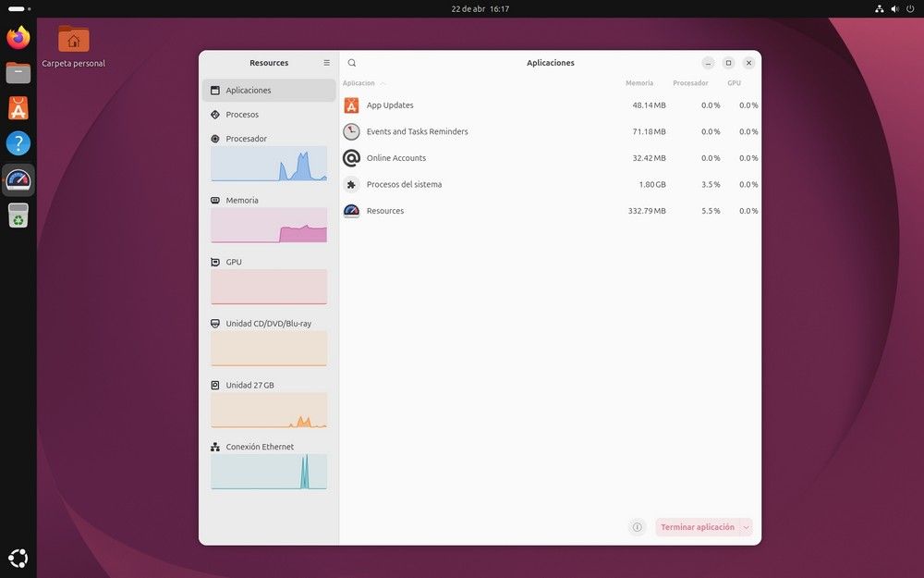
Task: Click the Resources gauge icon in the list
Action: point(351,211)
